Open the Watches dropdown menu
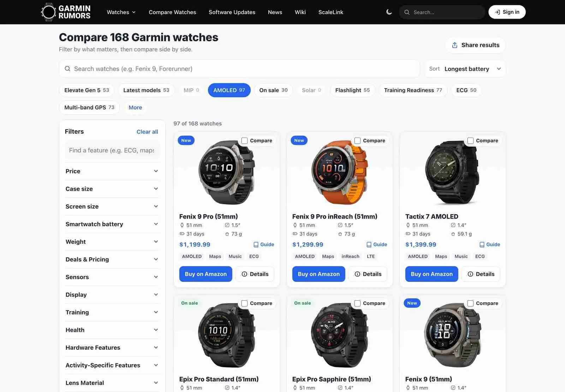The image size is (565, 392). [121, 12]
